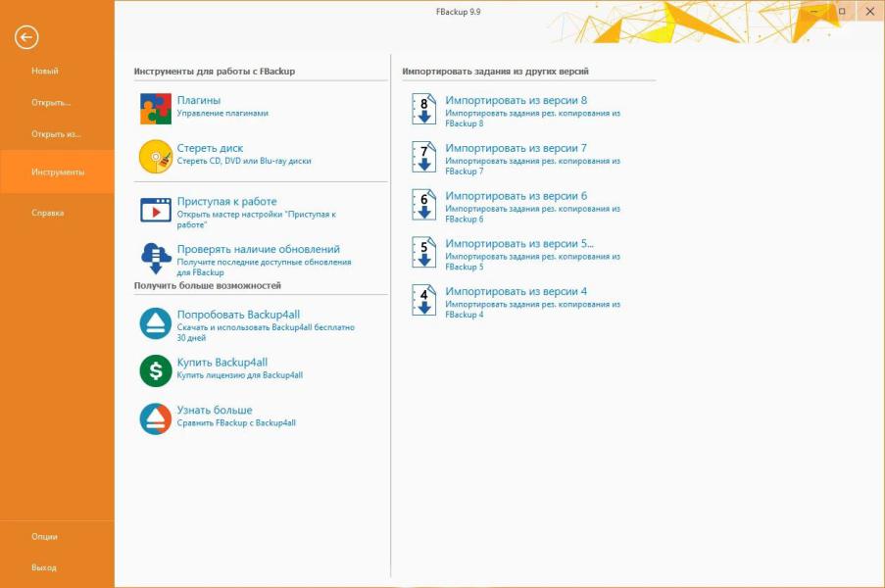Close the FBackup window
The width and height of the screenshot is (885, 588).
coord(870,12)
